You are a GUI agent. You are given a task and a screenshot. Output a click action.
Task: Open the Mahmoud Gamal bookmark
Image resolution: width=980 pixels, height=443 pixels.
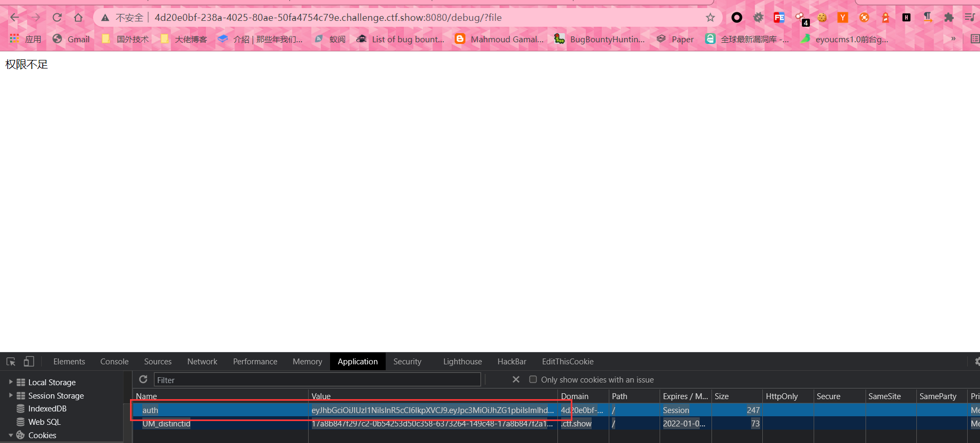point(499,39)
